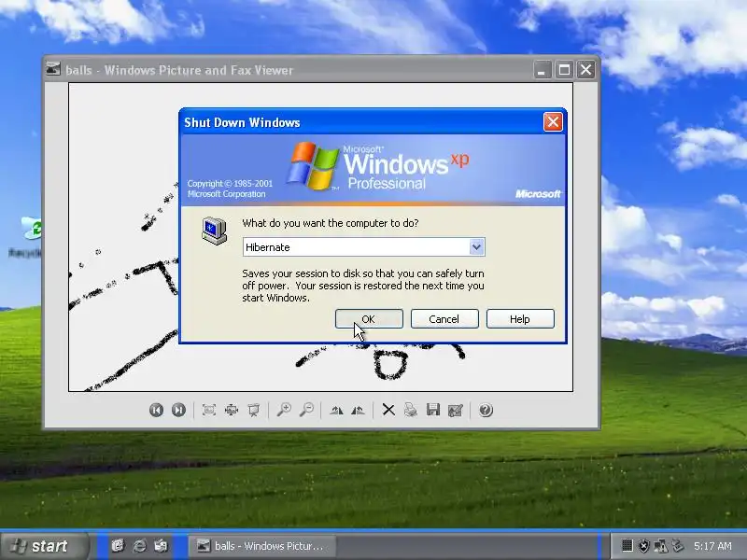The width and height of the screenshot is (747, 560).
Task: Open the Start menu
Action: click(44, 546)
